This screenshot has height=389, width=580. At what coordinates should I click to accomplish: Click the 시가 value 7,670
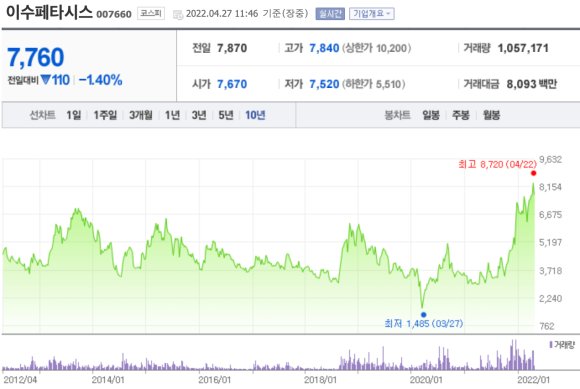pos(232,84)
